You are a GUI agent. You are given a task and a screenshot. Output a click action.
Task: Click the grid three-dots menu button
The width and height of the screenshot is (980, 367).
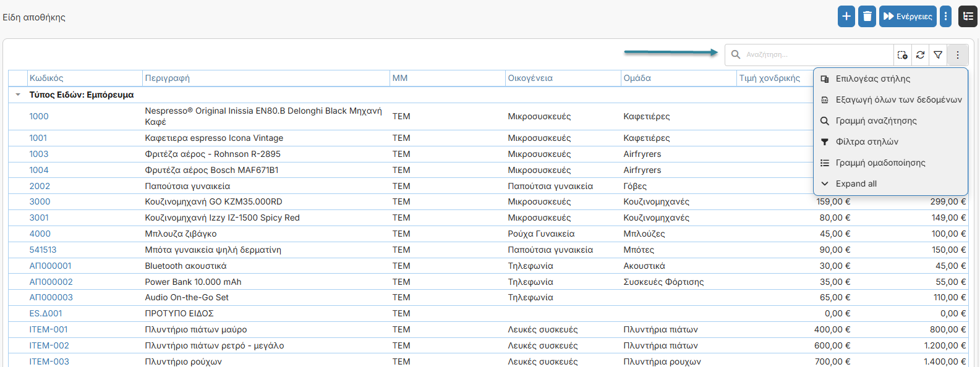(x=958, y=55)
